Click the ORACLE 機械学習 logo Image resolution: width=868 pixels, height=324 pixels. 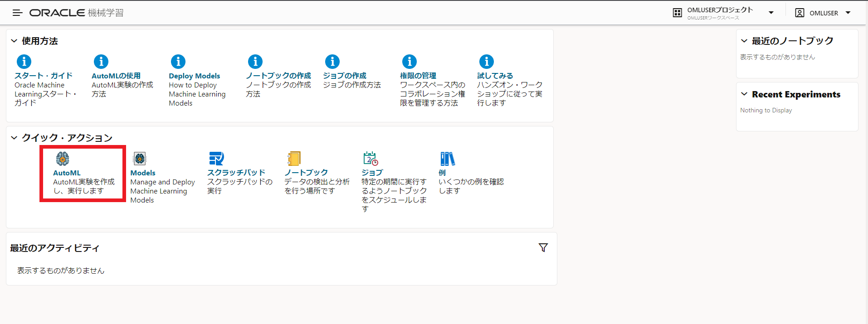point(77,13)
